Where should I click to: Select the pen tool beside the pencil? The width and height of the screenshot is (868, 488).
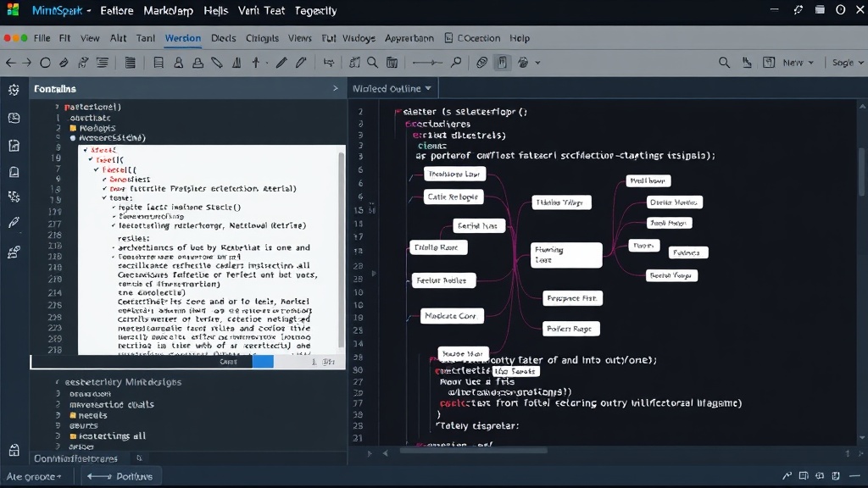click(x=301, y=63)
